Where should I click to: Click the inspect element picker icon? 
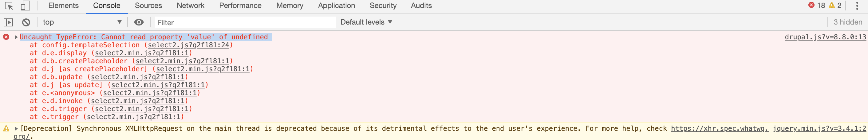(x=9, y=6)
